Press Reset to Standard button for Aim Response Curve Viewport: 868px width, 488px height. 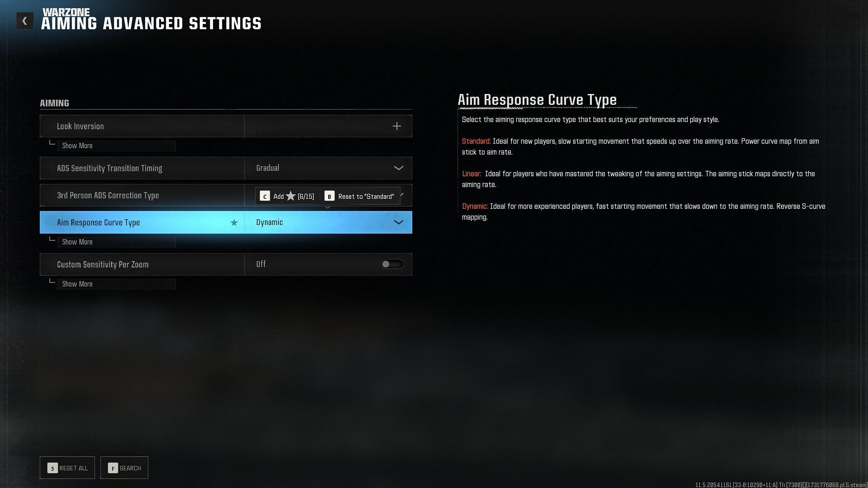pyautogui.click(x=360, y=196)
